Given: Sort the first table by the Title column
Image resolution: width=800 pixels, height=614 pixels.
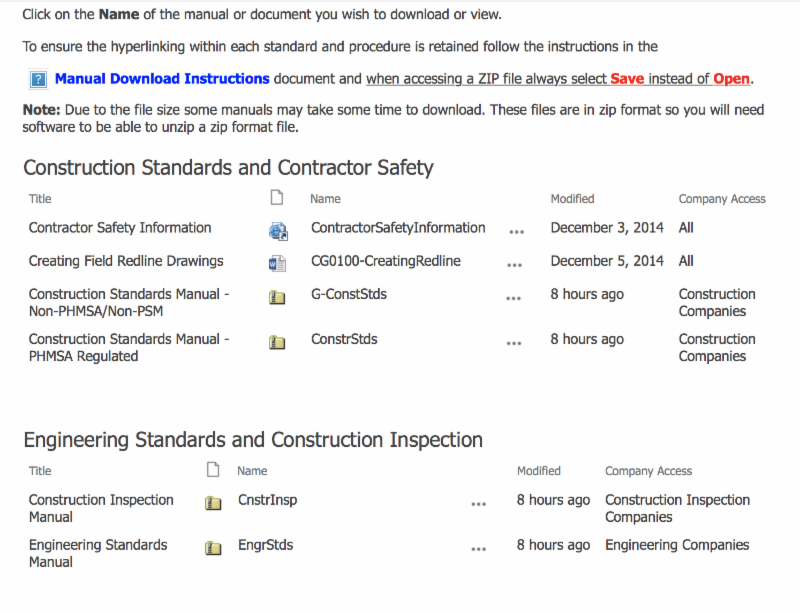Looking at the screenshot, I should pos(39,198).
